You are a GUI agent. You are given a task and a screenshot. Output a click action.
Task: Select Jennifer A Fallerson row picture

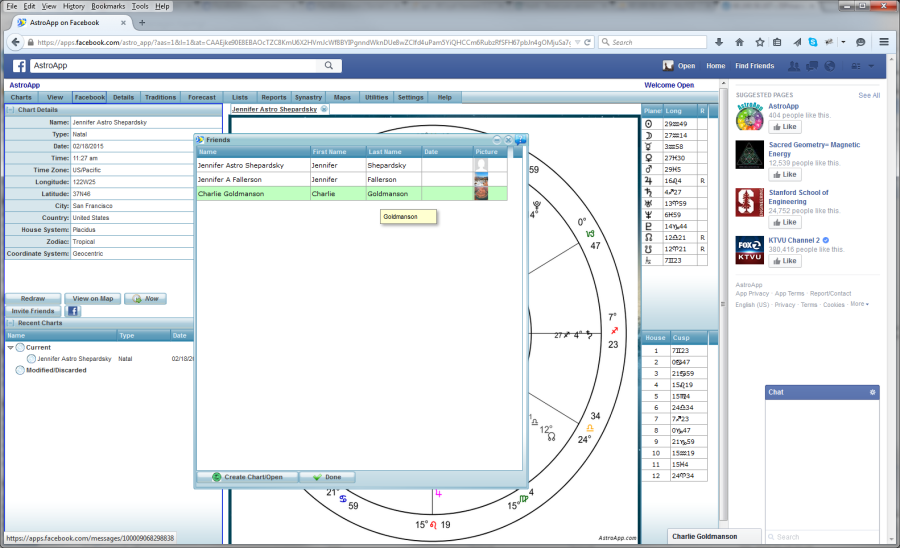481,178
